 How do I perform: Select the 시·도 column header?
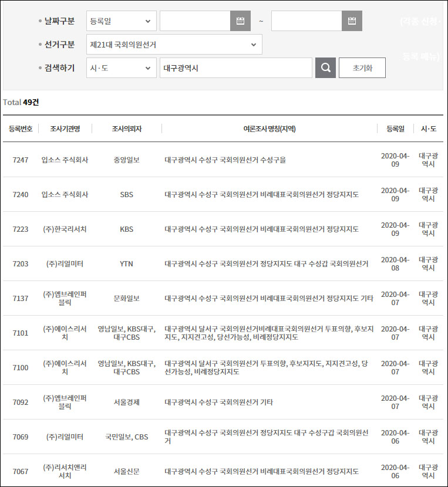click(429, 128)
